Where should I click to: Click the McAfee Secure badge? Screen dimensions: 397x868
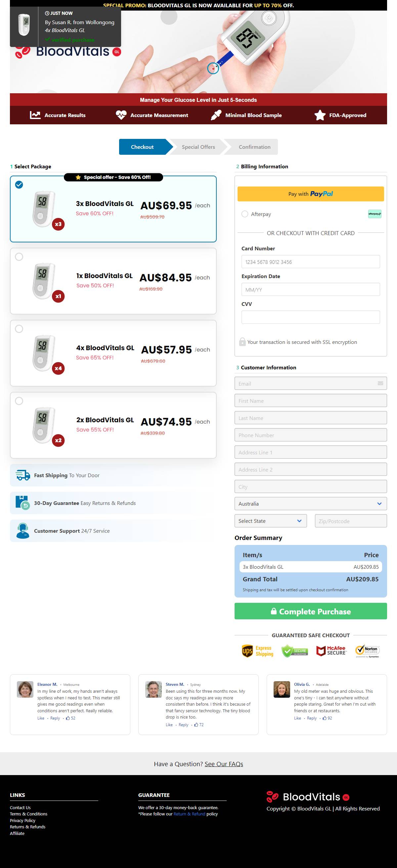(331, 651)
